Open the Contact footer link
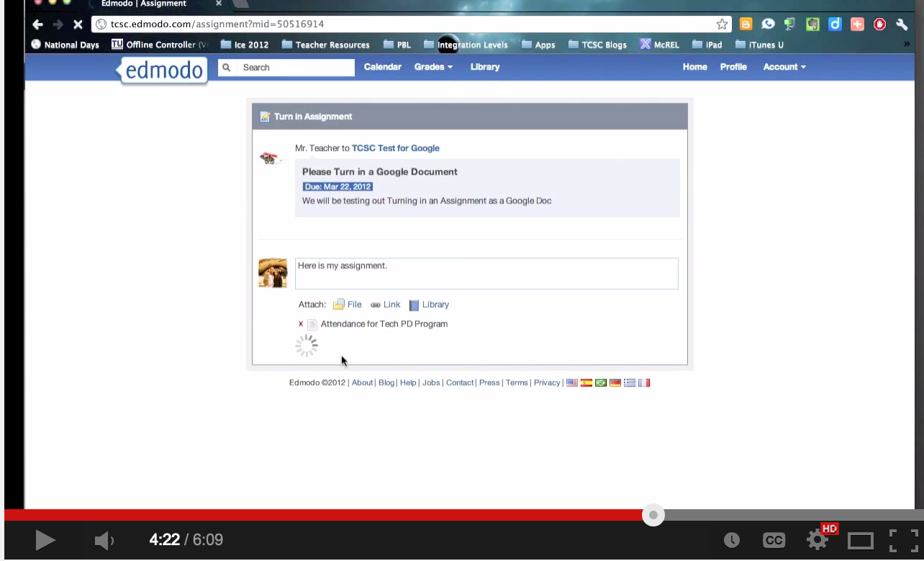This screenshot has height=561, width=924. click(460, 383)
